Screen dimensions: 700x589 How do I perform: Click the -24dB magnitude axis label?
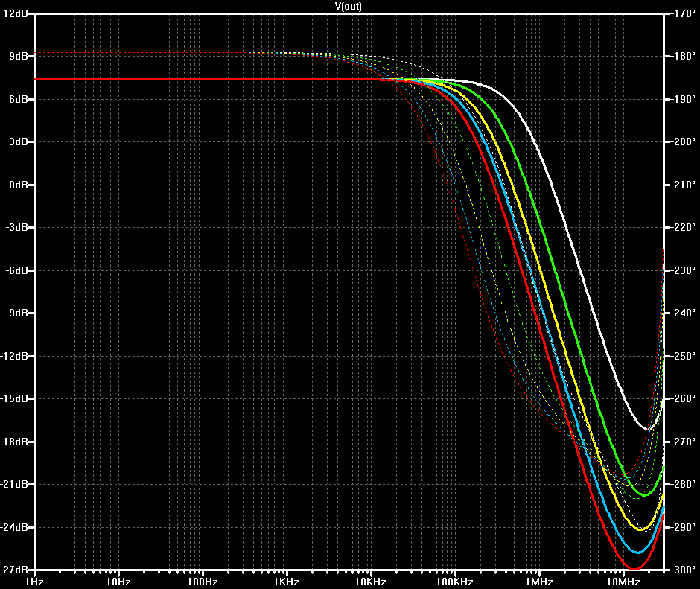tap(14, 527)
